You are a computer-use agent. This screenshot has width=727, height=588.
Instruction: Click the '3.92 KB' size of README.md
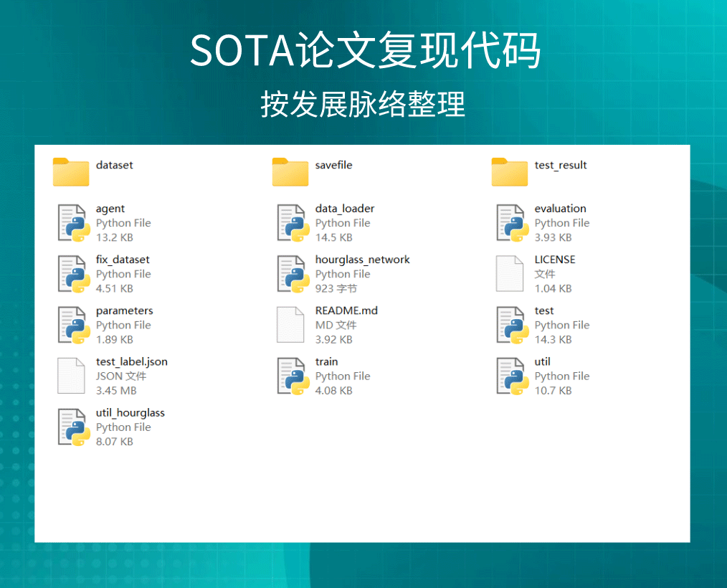pyautogui.click(x=333, y=339)
